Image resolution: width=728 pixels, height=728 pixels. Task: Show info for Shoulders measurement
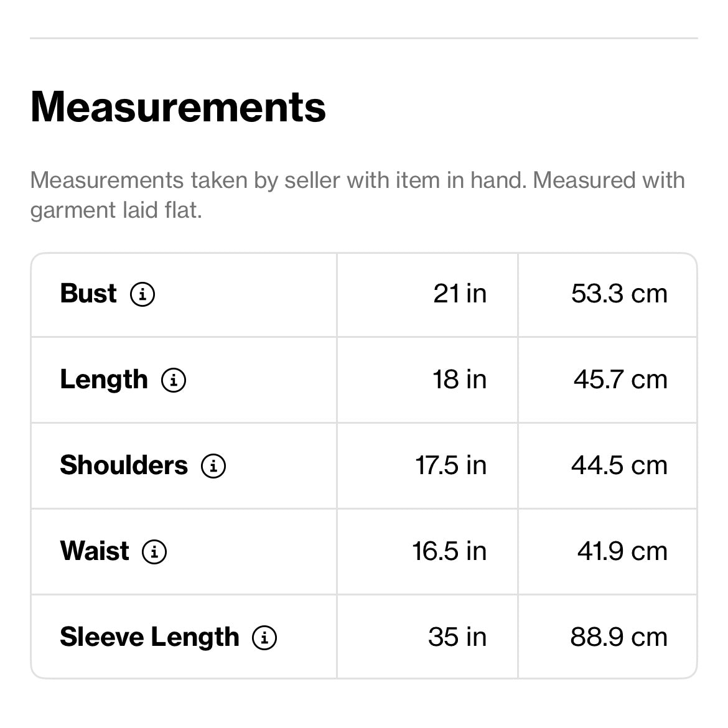213,465
